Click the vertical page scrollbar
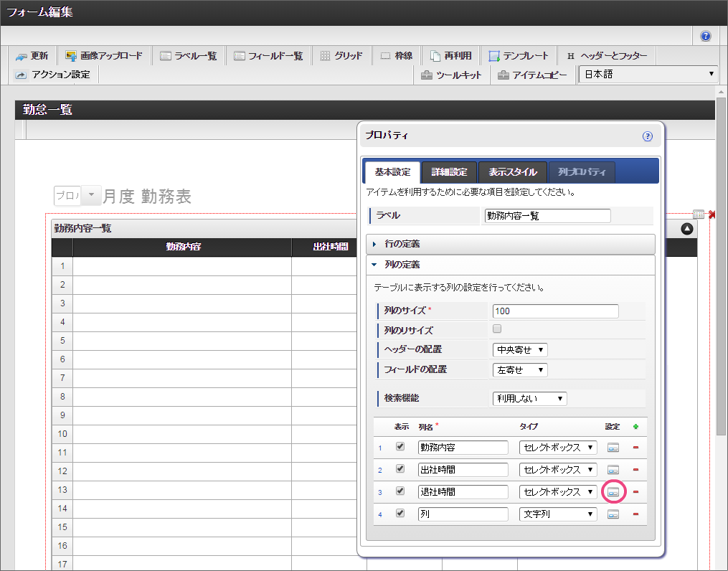 (721, 287)
